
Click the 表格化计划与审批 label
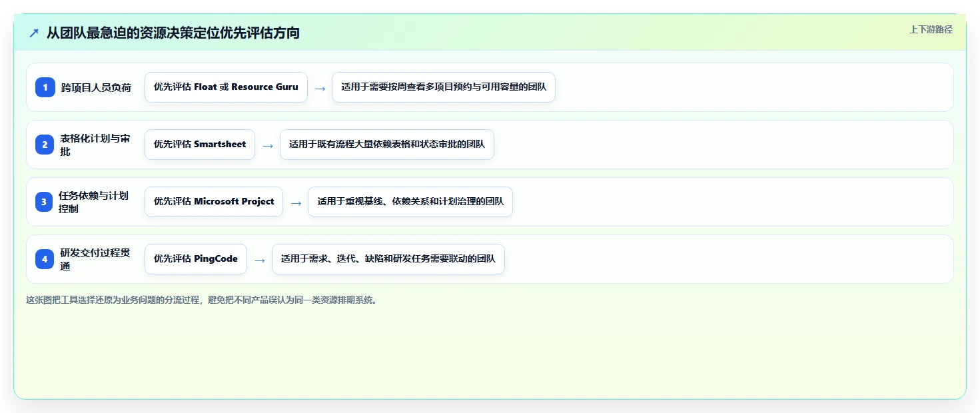click(95, 145)
